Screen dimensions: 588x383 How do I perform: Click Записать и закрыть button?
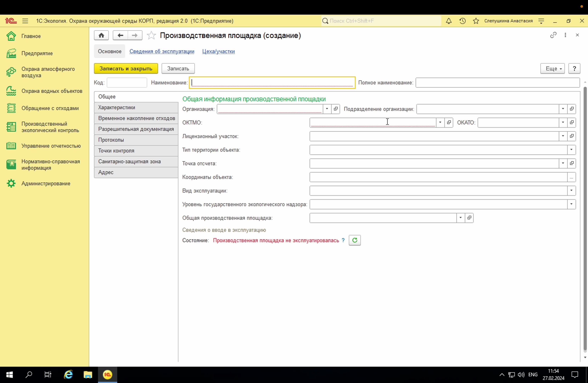pos(126,69)
